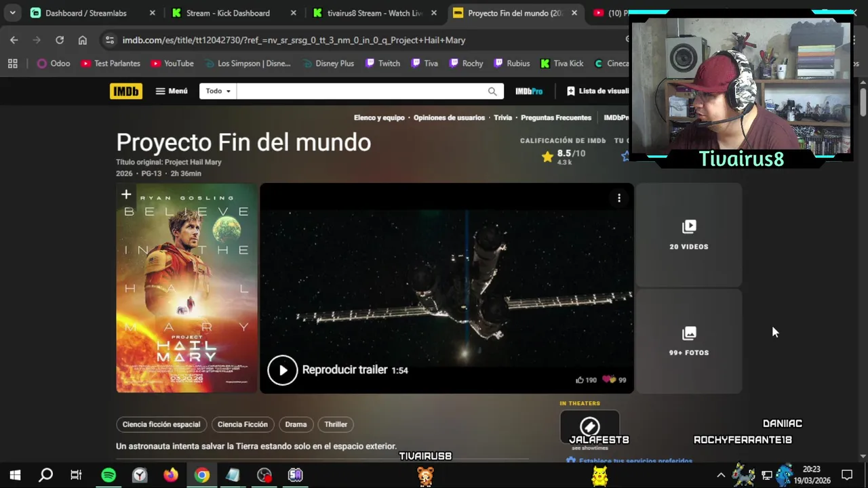Click the 8.5/10 IMDb rating star

click(547, 157)
